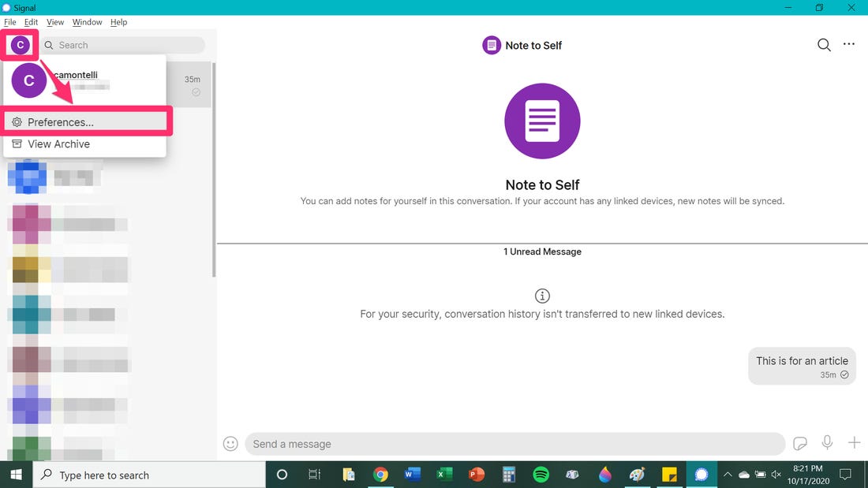Open the File menu
Image resolution: width=868 pixels, height=488 pixels.
(10, 22)
